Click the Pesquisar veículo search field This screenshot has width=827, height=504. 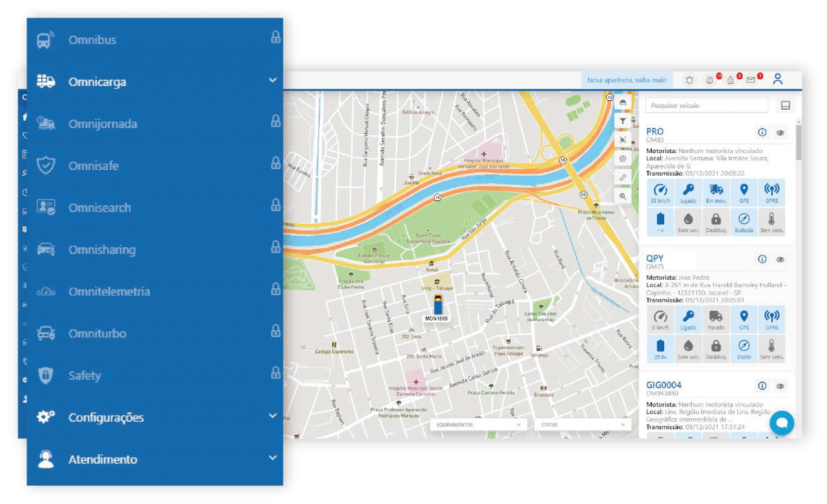(707, 105)
